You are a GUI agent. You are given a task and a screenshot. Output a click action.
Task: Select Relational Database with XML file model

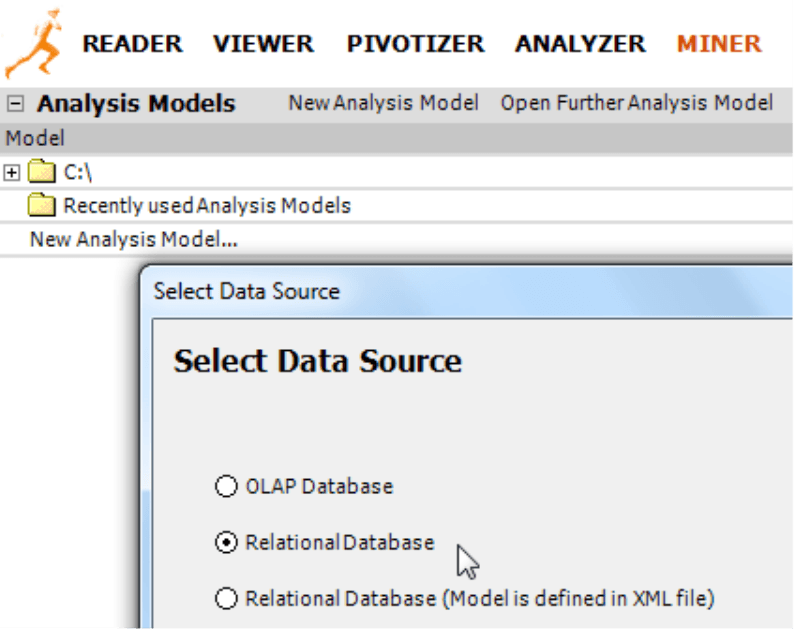pyautogui.click(x=226, y=598)
